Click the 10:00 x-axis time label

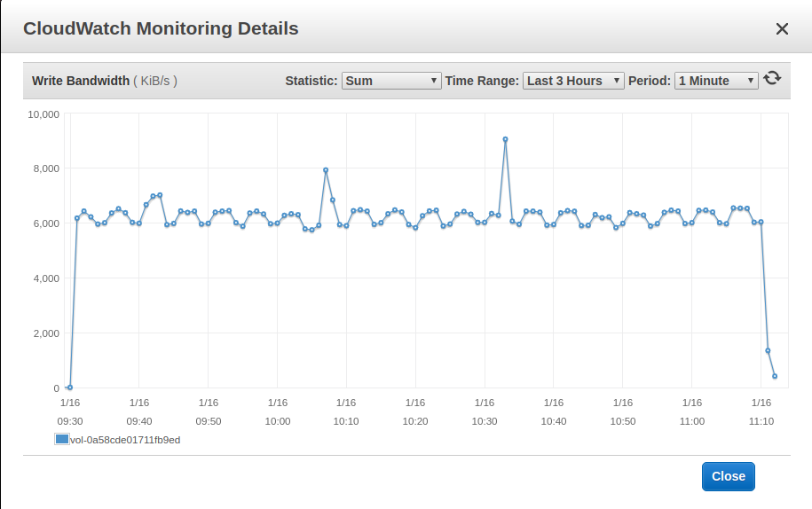coord(278,421)
